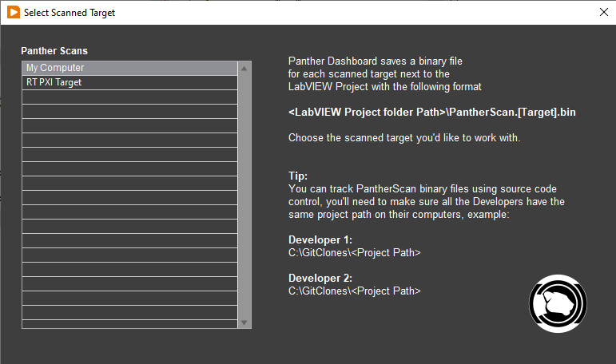Select the RT PXI Target scan entry

point(129,82)
